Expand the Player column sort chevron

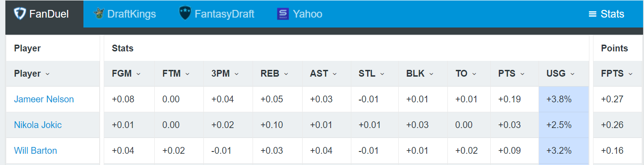click(x=48, y=74)
